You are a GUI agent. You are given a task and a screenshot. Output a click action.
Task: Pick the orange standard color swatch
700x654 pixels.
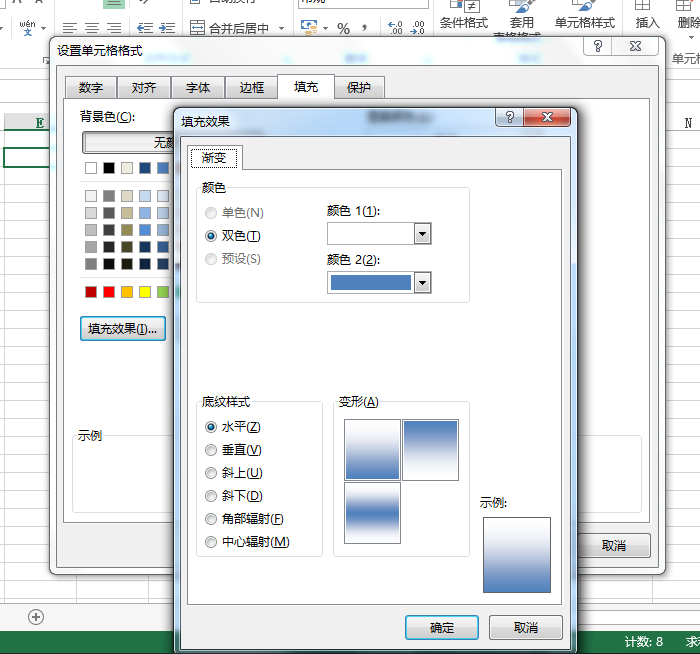point(127,292)
